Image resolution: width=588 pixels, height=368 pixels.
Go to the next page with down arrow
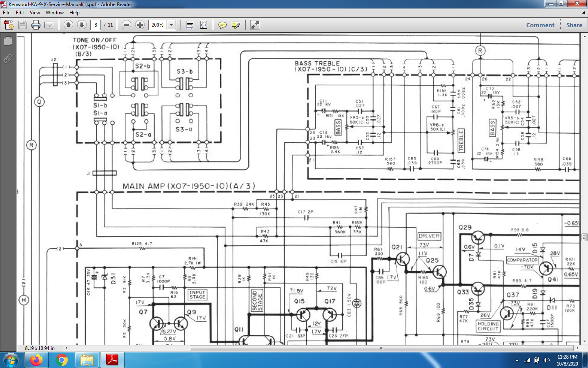pos(82,25)
